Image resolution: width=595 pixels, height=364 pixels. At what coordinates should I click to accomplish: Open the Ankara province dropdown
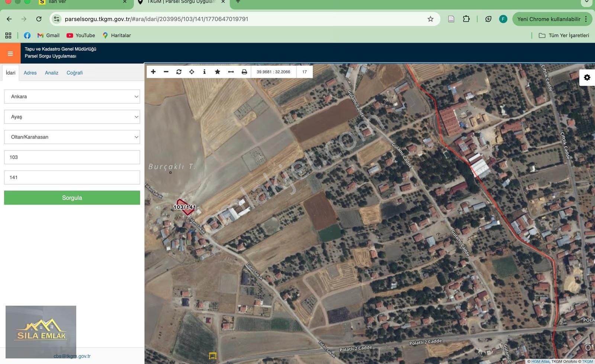click(x=72, y=96)
